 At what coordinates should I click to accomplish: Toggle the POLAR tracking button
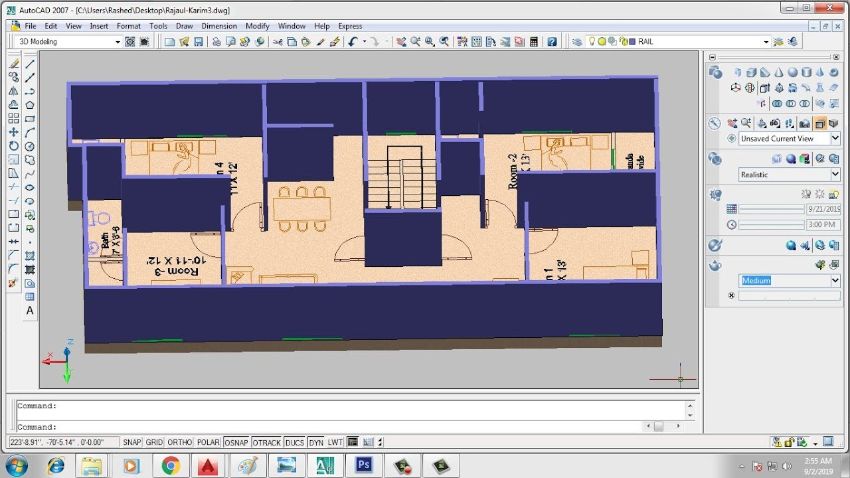pos(208,442)
